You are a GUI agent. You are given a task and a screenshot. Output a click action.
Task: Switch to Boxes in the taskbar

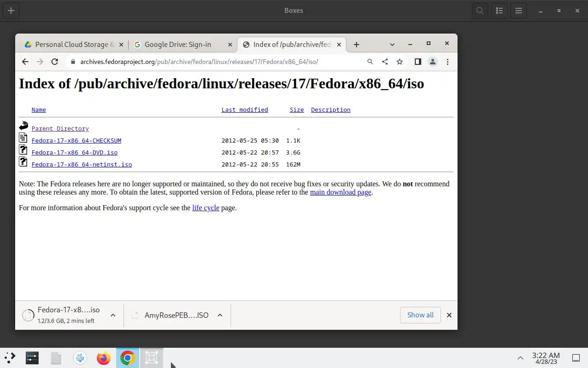[152, 358]
